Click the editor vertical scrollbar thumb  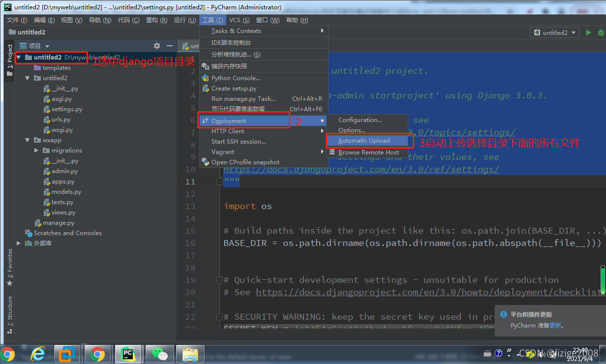coord(603,279)
